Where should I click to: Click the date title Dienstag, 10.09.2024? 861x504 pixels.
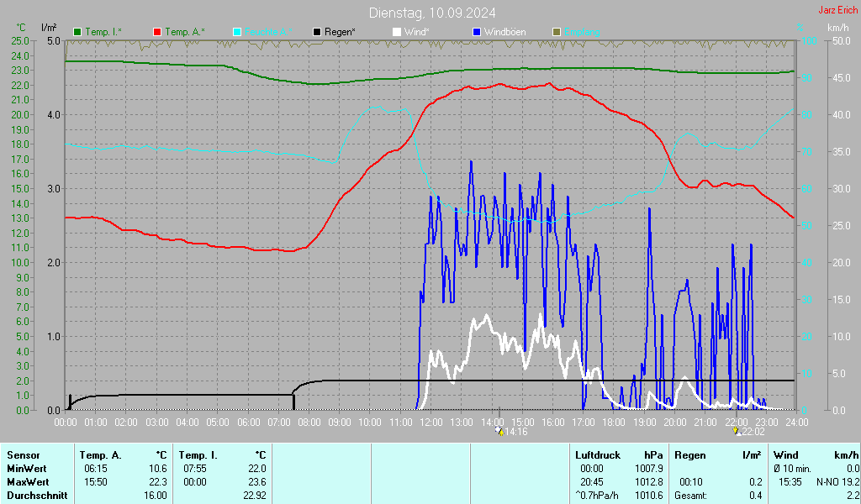pos(432,13)
